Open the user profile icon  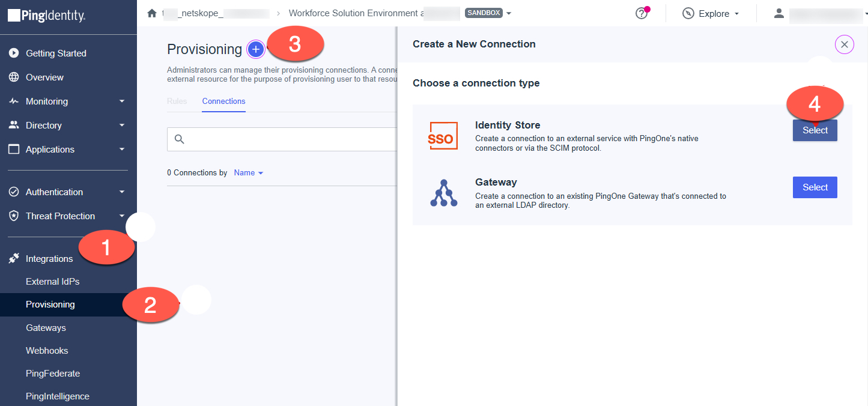point(779,13)
